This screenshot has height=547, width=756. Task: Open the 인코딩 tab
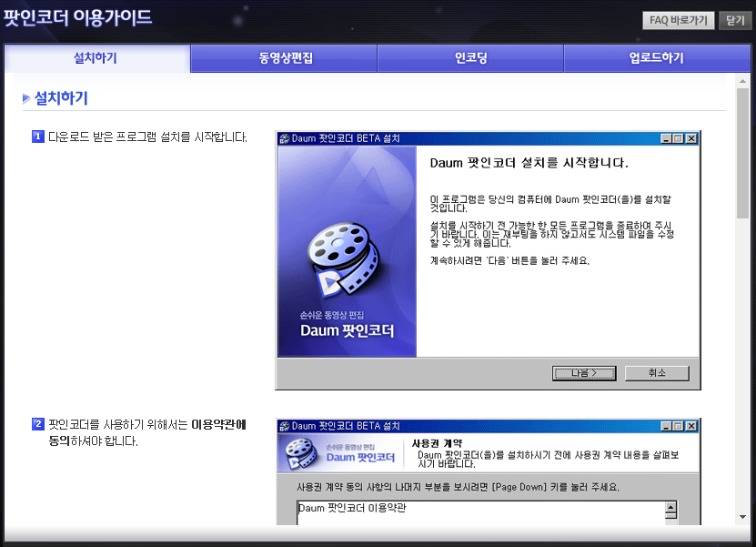pos(470,58)
